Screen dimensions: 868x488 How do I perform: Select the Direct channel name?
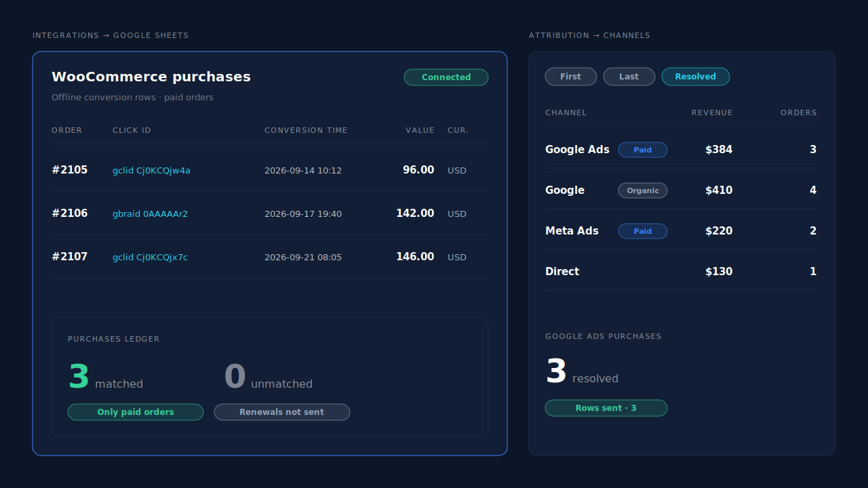click(x=562, y=272)
